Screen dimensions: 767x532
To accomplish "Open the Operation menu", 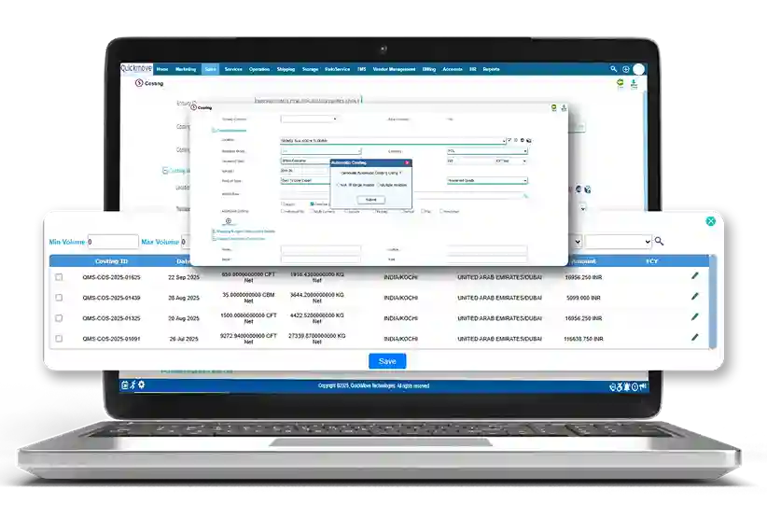I will 259,69.
